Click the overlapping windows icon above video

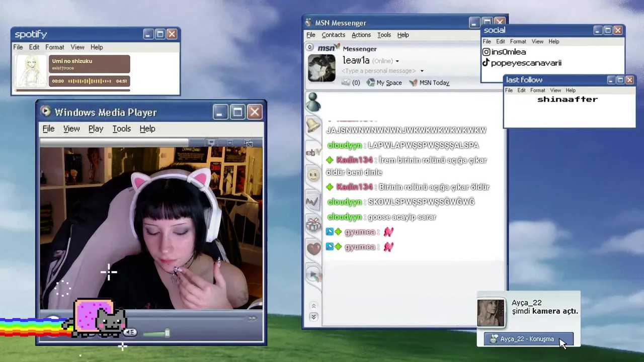click(x=248, y=143)
